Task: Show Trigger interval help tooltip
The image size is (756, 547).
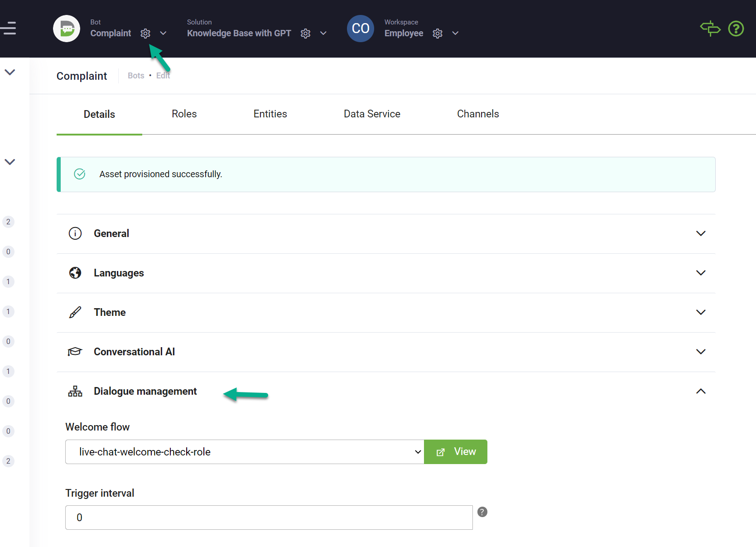Action: pos(482,512)
